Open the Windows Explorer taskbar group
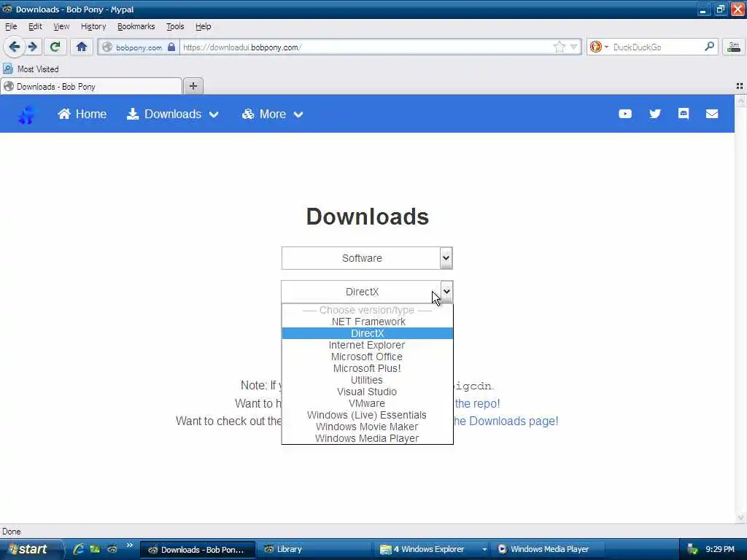Image resolution: width=747 pixels, height=560 pixels. 433,549
